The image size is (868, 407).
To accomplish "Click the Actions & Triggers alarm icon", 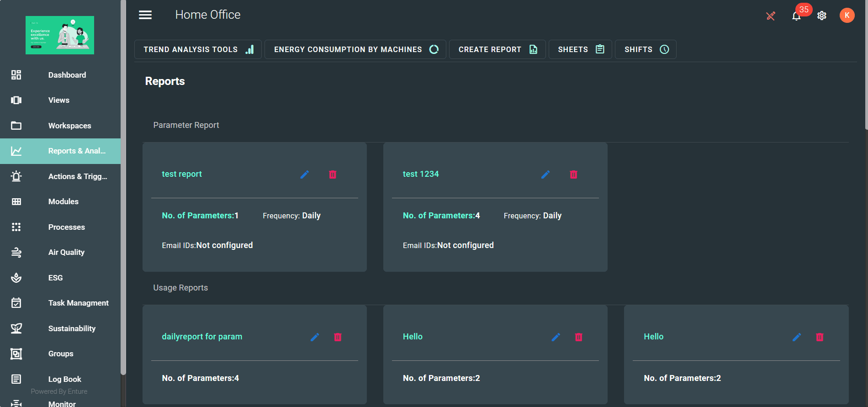I will tap(16, 176).
